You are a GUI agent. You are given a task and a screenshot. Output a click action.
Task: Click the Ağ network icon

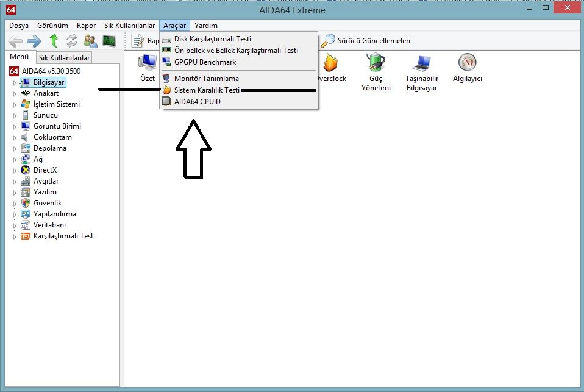pyautogui.click(x=26, y=159)
